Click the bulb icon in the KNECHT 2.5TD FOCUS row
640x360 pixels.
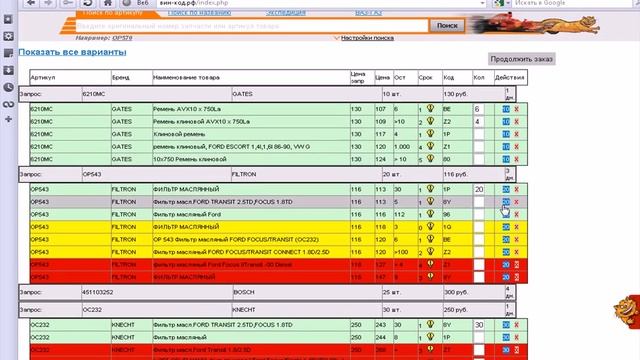point(430,324)
